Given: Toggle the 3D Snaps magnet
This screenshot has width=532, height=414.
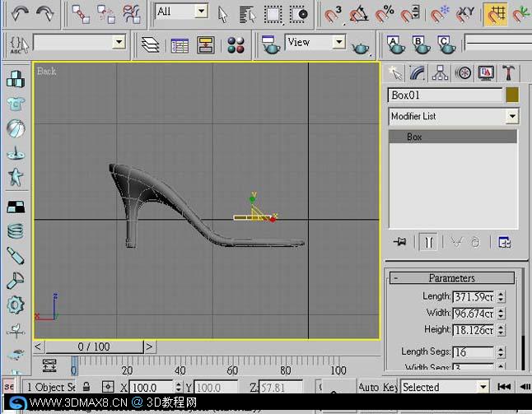Looking at the screenshot, I should [x=333, y=15].
